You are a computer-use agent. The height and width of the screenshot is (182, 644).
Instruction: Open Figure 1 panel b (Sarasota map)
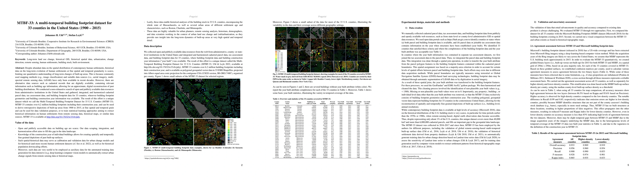coord(208,98)
